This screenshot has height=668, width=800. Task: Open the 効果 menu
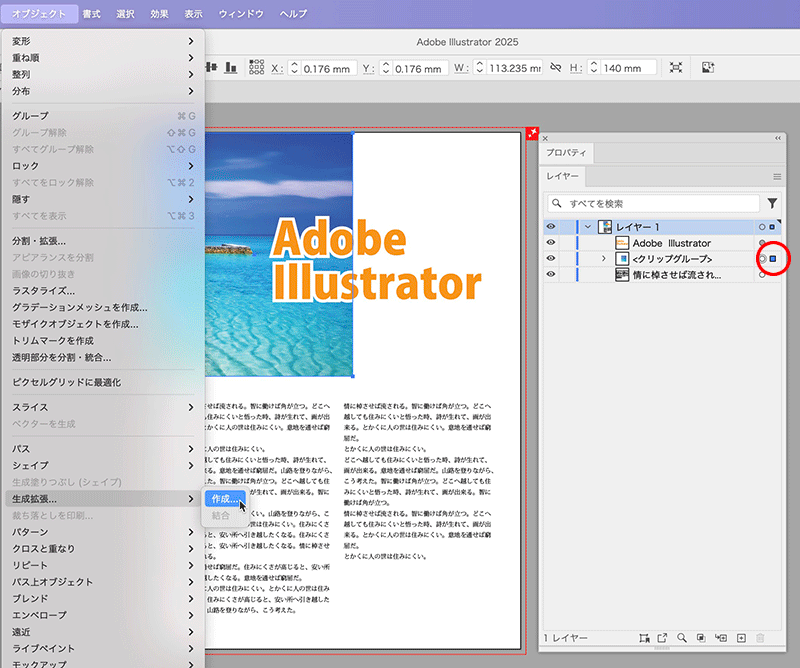[159, 14]
